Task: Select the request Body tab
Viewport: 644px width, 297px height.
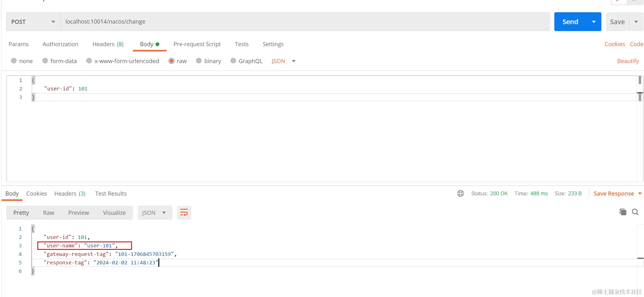Action: 150,44
